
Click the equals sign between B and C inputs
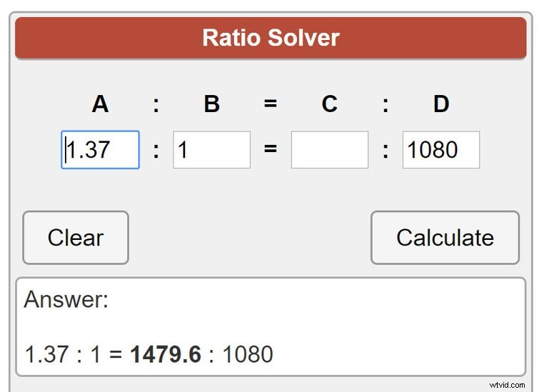pos(271,151)
